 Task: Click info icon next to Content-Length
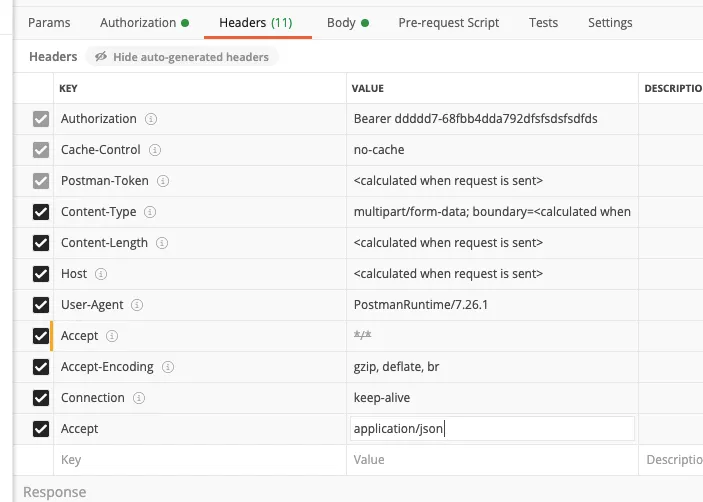tap(162, 243)
